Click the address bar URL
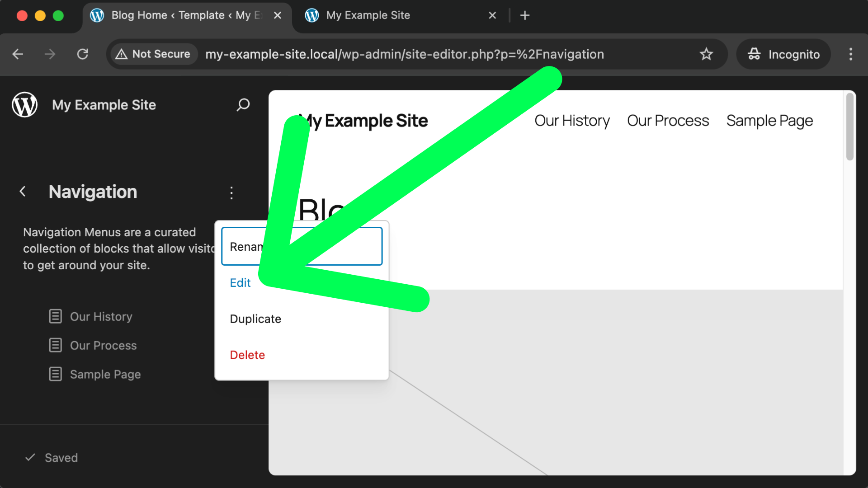The image size is (868, 488). (x=404, y=54)
